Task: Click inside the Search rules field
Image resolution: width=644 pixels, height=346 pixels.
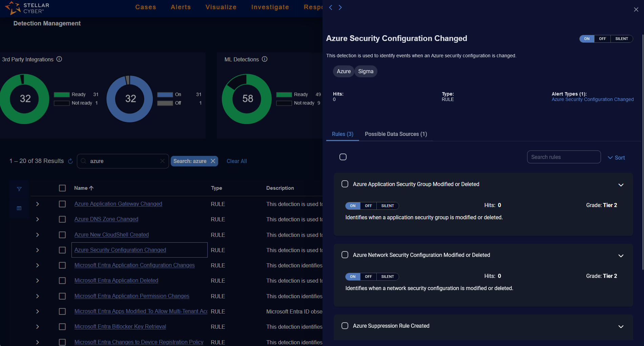Action: click(564, 157)
